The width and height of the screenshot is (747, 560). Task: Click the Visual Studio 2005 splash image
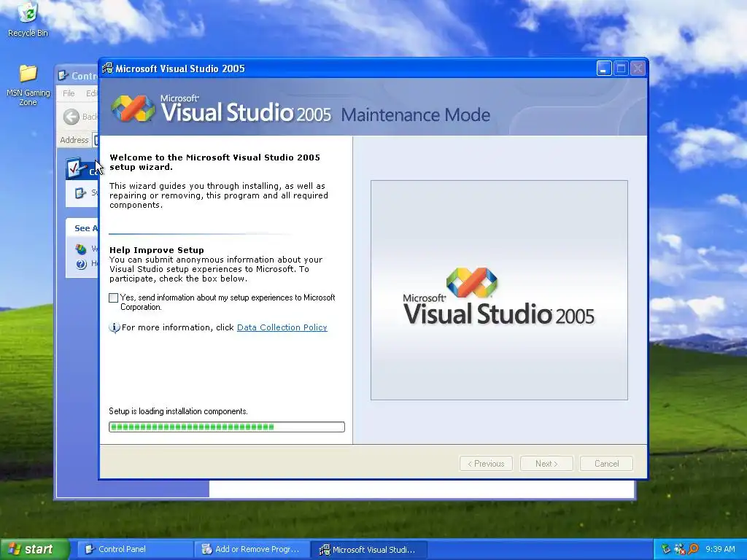click(x=499, y=290)
